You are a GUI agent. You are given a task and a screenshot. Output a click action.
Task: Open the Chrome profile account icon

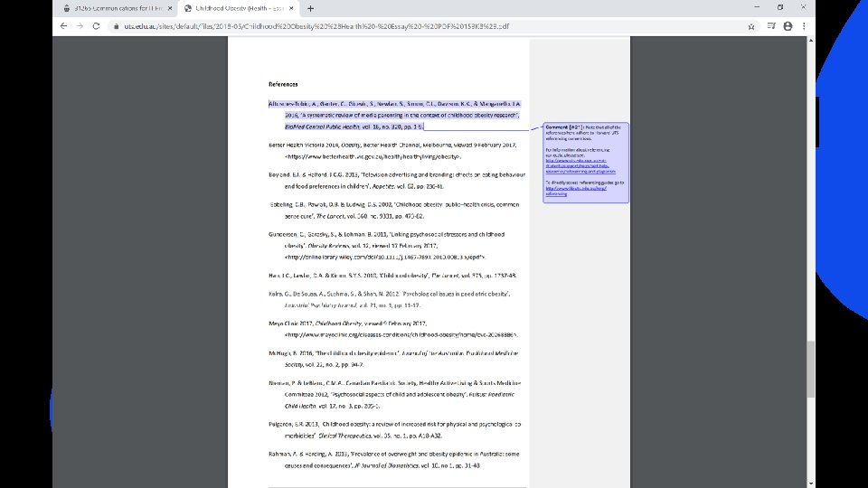[x=788, y=26]
